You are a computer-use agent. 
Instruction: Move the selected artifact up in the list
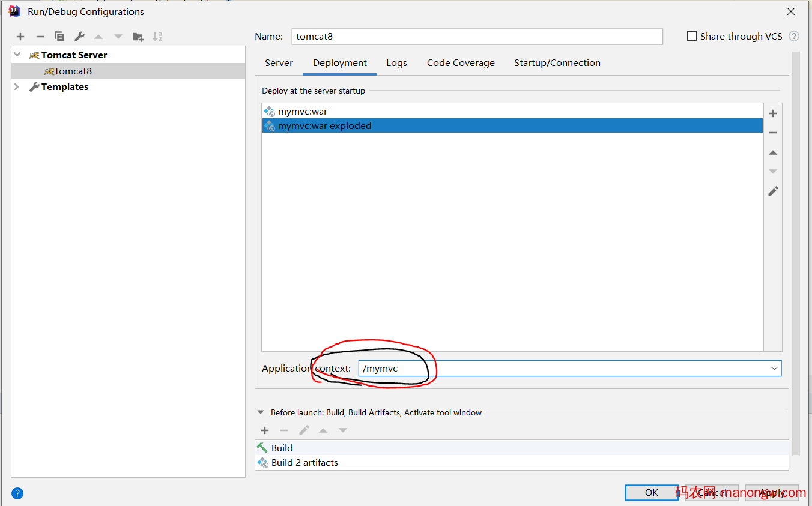(x=773, y=152)
